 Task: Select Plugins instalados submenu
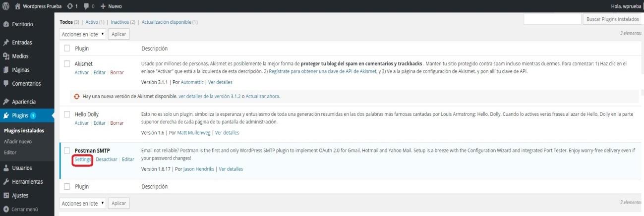24,131
